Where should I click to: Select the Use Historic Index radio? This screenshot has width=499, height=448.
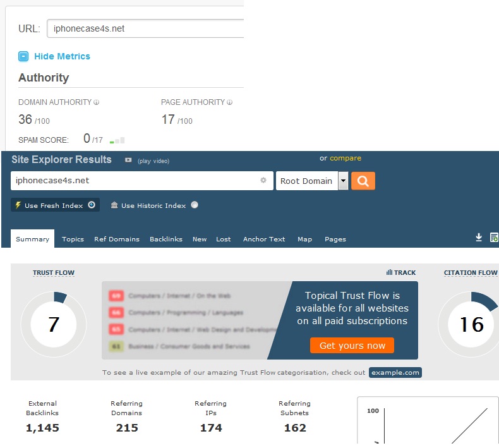coord(195,205)
